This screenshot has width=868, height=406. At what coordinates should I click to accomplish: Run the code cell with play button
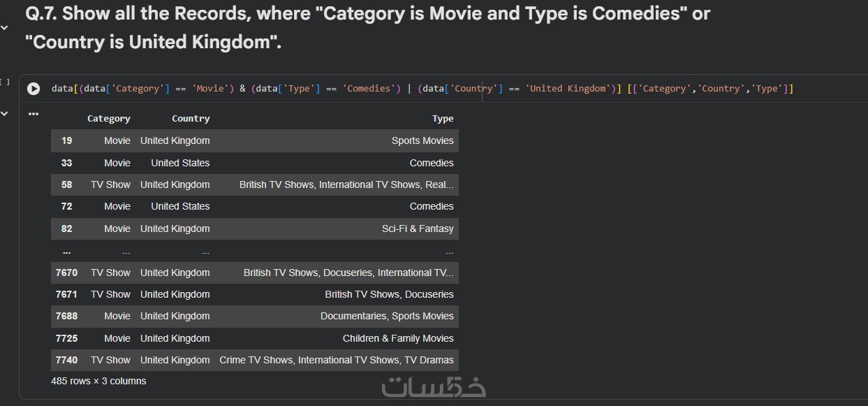[34, 89]
